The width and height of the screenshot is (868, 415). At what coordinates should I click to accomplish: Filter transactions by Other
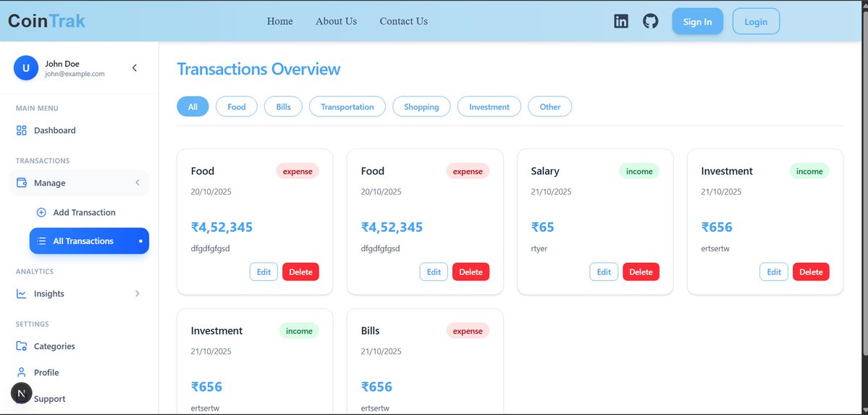tap(549, 107)
